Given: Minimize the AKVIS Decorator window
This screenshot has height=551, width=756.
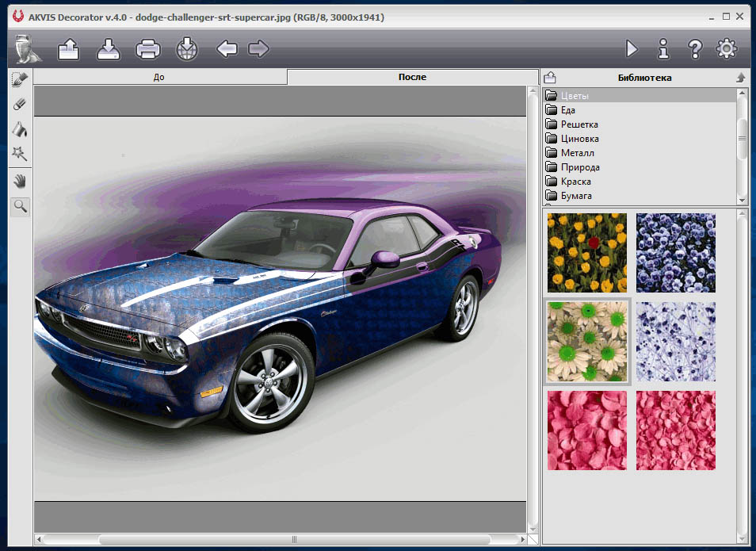Looking at the screenshot, I should [712, 17].
